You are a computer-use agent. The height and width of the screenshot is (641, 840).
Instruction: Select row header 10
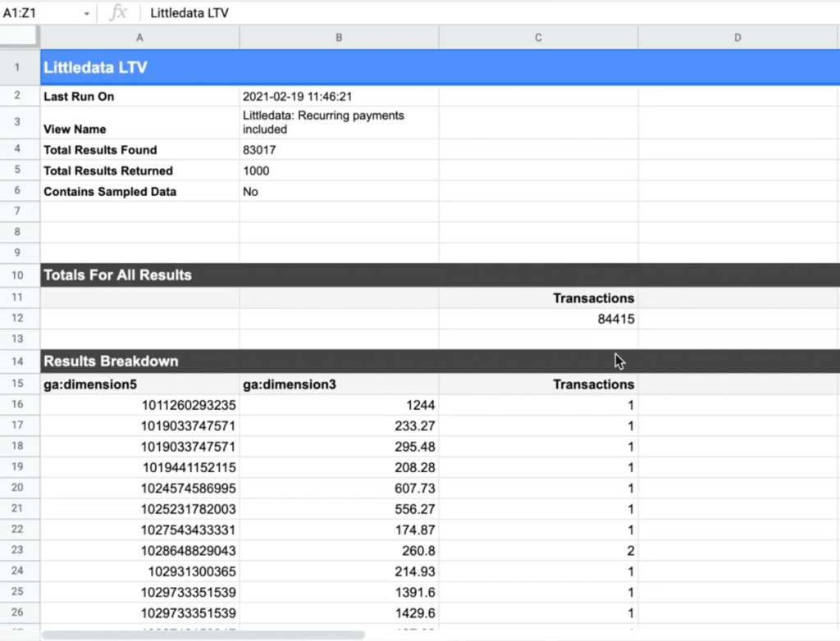pyautogui.click(x=19, y=275)
